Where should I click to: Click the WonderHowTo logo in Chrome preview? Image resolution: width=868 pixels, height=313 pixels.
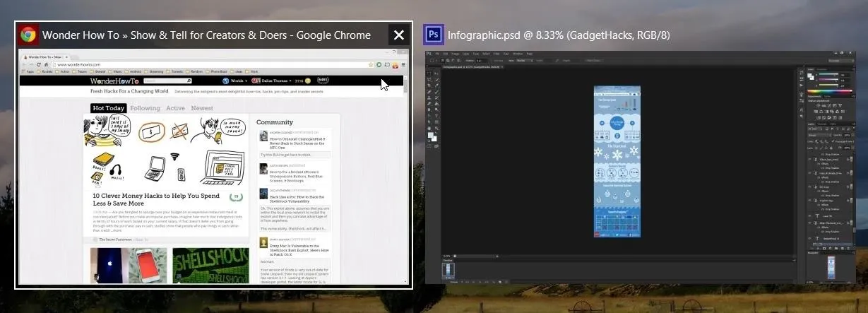114,81
